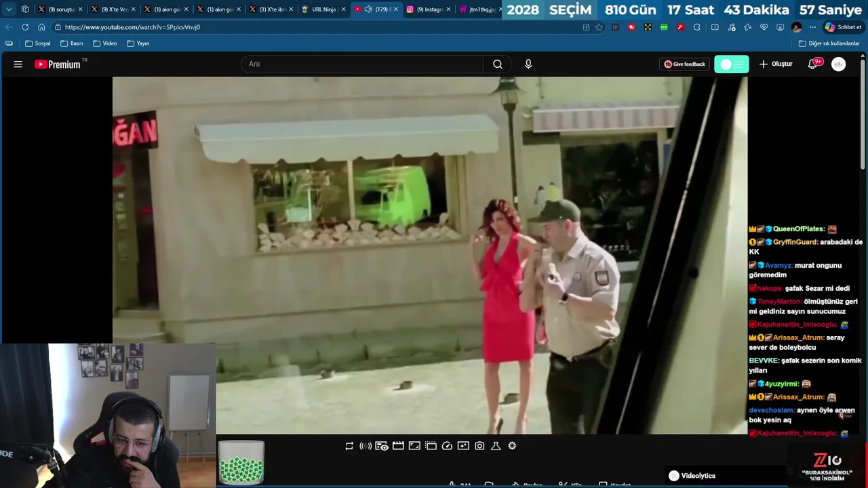Open the YouTube hamburger guide menu

[x=18, y=64]
